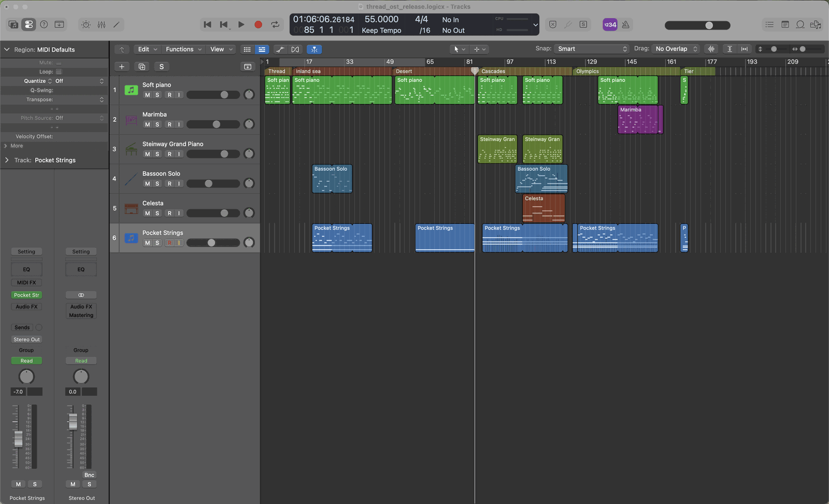
Task: Open the Functions menu
Action: (x=184, y=49)
